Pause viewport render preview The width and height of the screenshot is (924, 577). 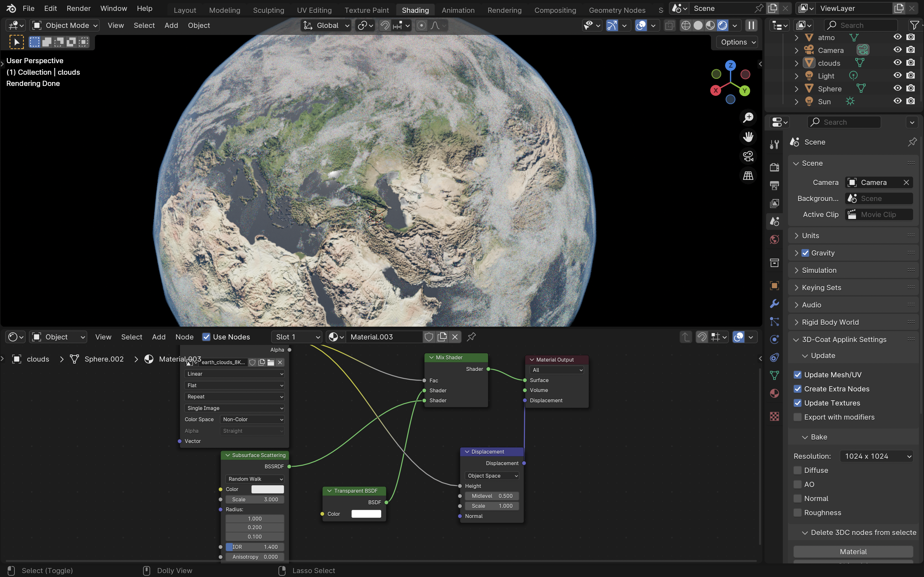[x=751, y=26]
